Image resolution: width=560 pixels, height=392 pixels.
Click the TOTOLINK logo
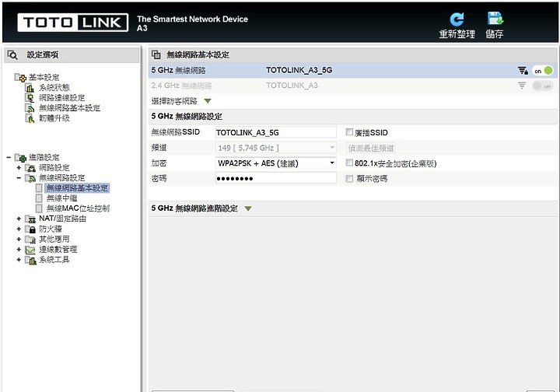click(x=73, y=23)
